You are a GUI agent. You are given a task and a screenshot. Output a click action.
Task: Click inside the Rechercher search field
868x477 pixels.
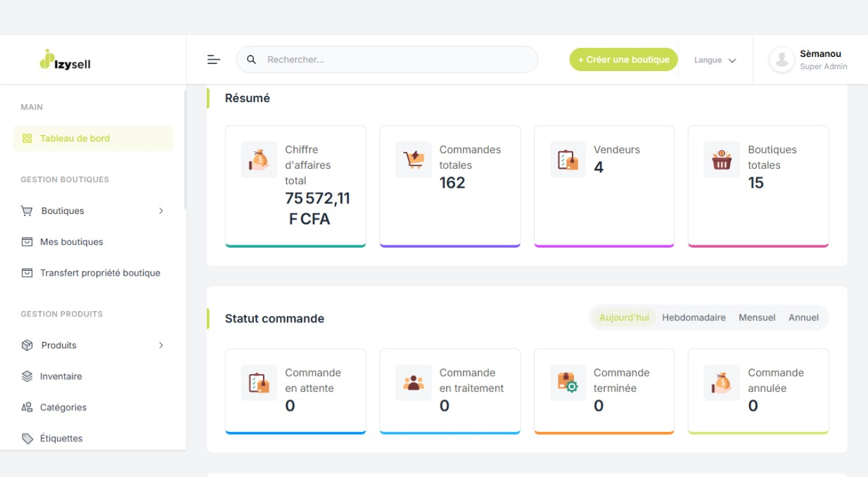pos(387,59)
